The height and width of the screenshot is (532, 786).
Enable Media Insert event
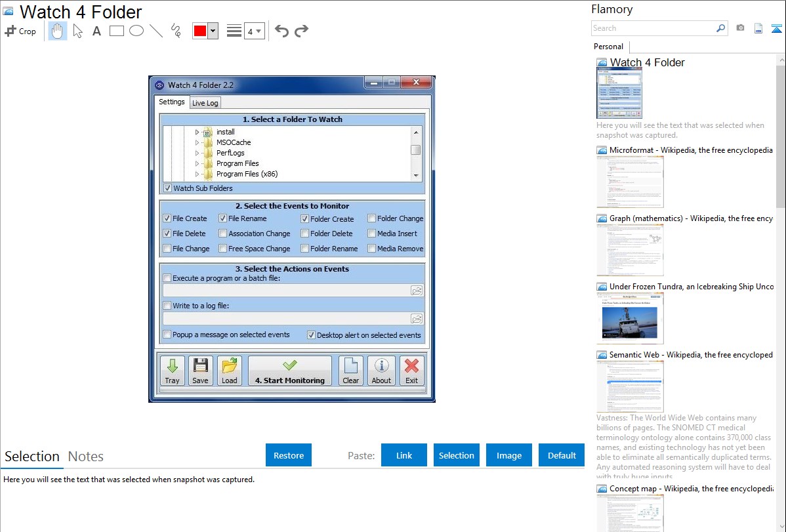[x=371, y=233]
